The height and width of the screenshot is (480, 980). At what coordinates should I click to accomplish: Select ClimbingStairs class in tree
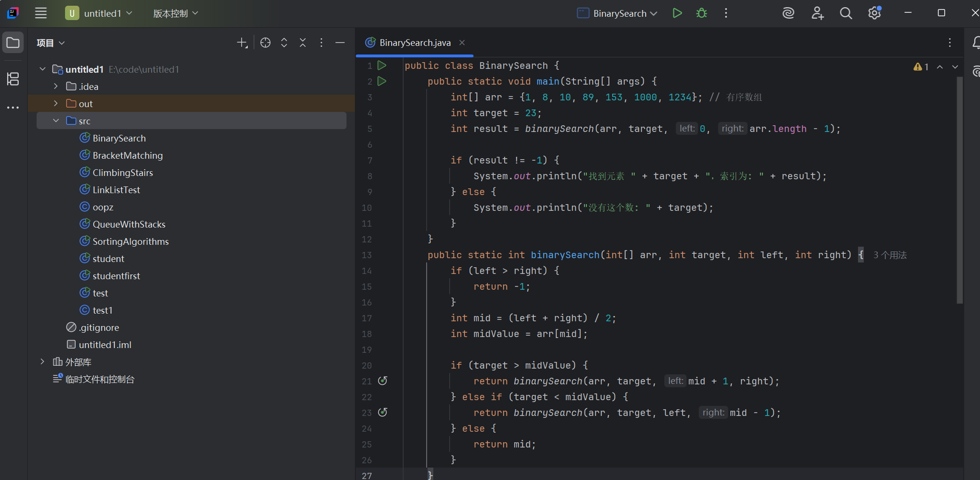123,173
